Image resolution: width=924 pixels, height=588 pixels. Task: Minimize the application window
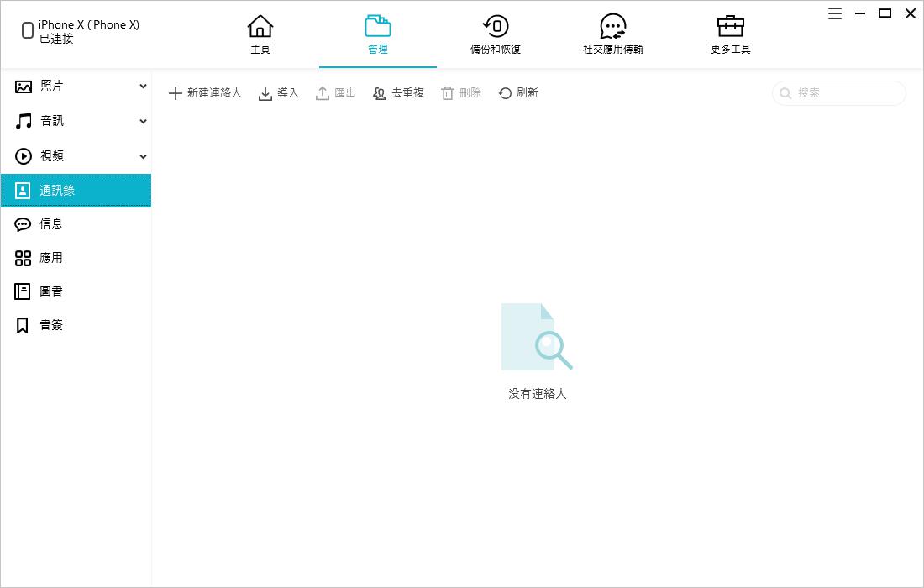860,13
